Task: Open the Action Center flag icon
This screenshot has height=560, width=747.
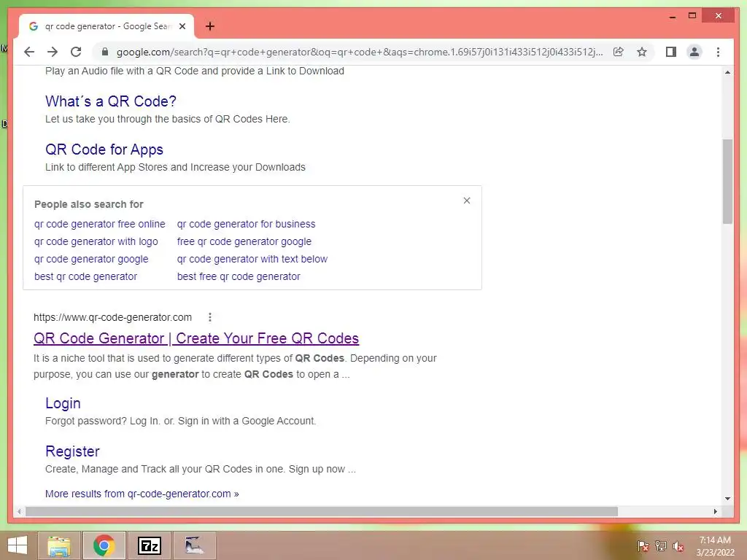Action: [x=643, y=545]
